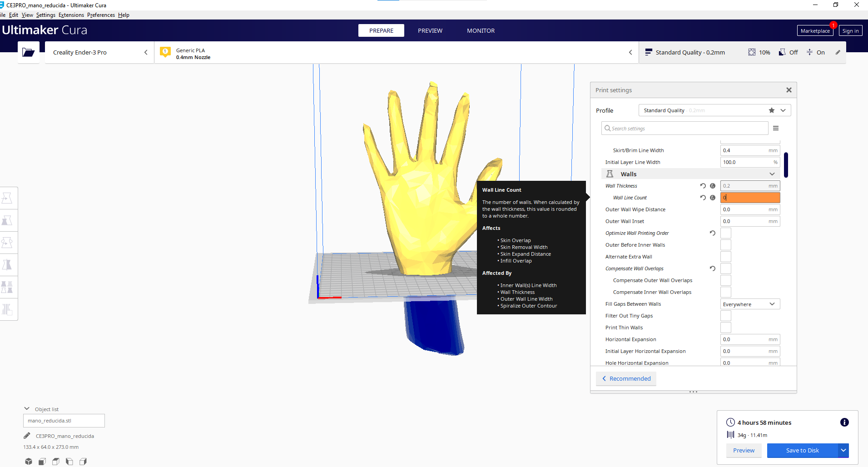Switch to the PREVIEW tab
The height and width of the screenshot is (467, 868).
430,31
